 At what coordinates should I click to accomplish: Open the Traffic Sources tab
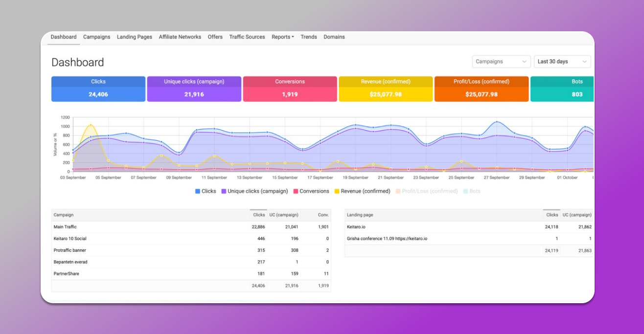pyautogui.click(x=247, y=37)
